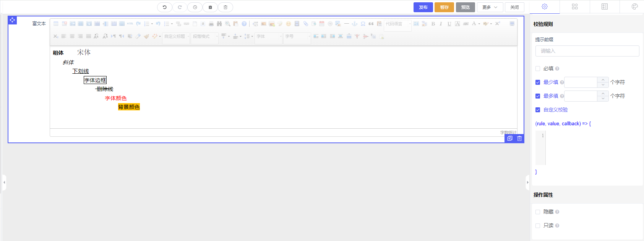Open the 代码语言 dropdown
Viewport: 644px width, 241px height.
click(x=397, y=24)
